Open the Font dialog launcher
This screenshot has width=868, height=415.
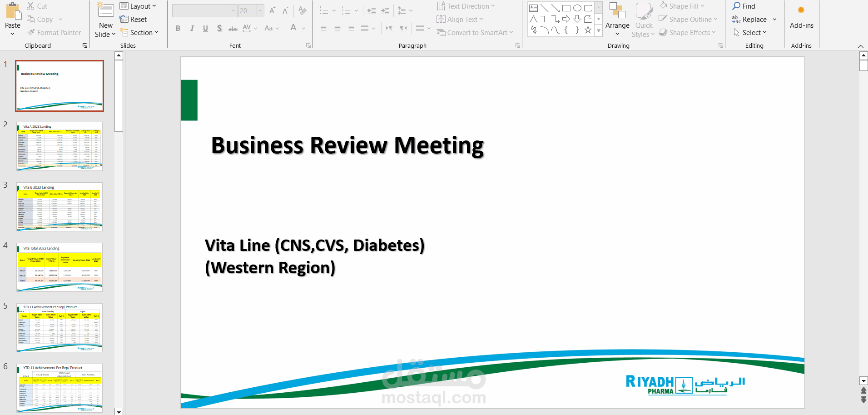click(x=308, y=45)
